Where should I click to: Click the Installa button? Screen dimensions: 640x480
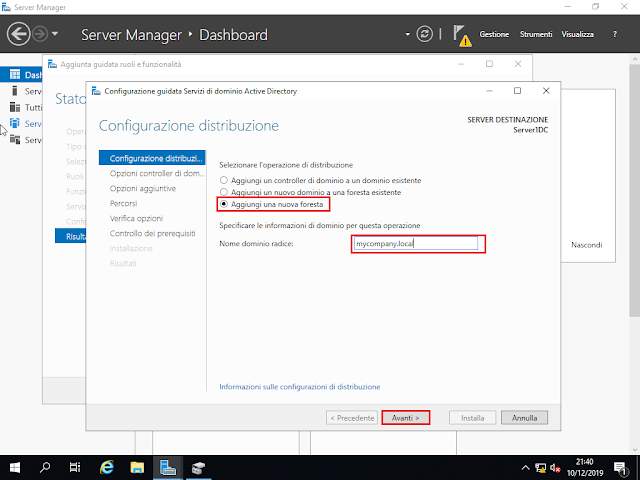(472, 418)
